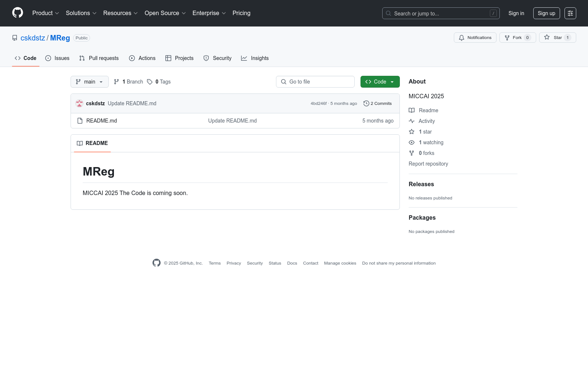588x368 pixels.
Task: Click the book icon next to README heading
Action: pos(80,143)
